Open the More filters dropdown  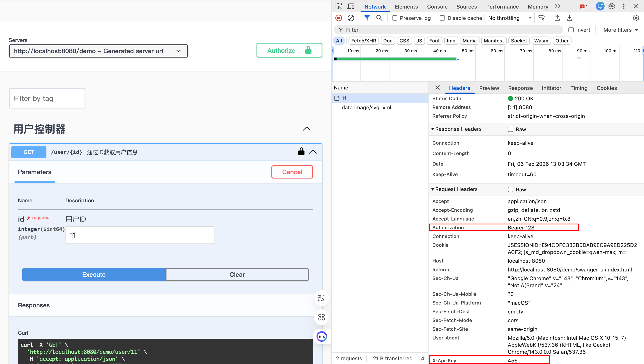[x=621, y=30]
